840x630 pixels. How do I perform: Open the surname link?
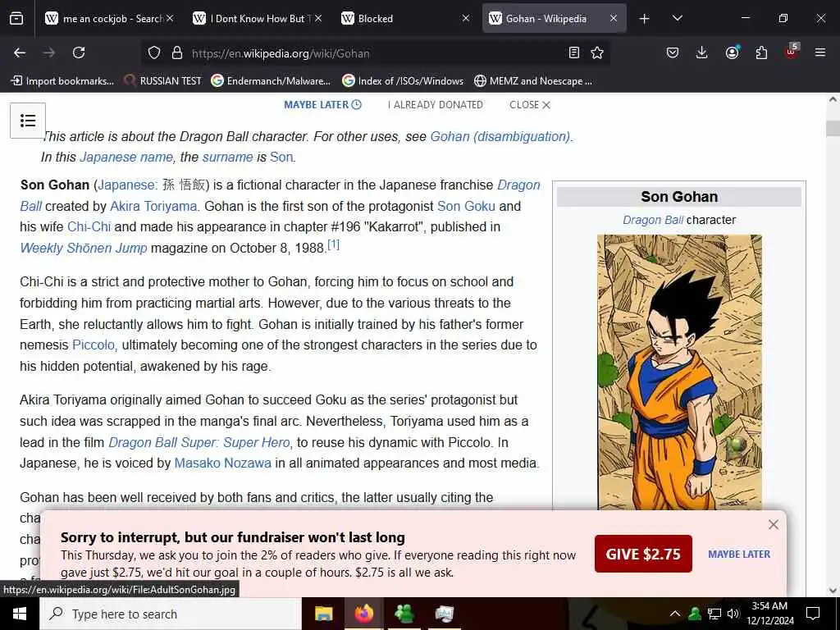click(x=228, y=157)
